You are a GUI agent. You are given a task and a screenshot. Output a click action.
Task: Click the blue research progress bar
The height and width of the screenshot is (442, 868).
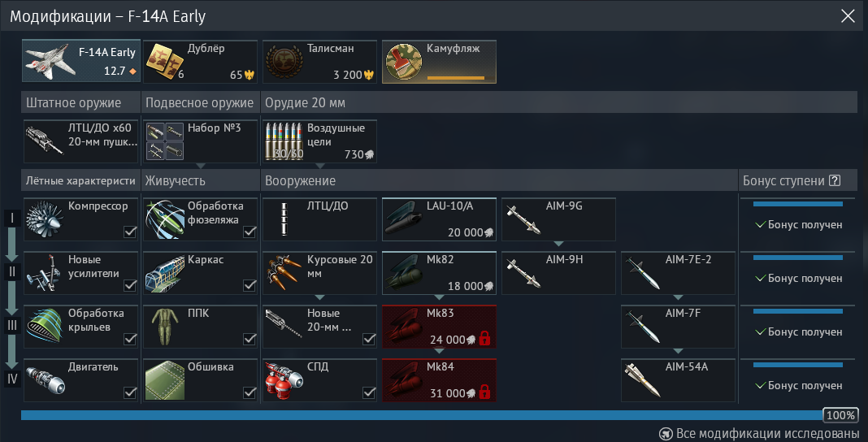[x=422, y=415]
